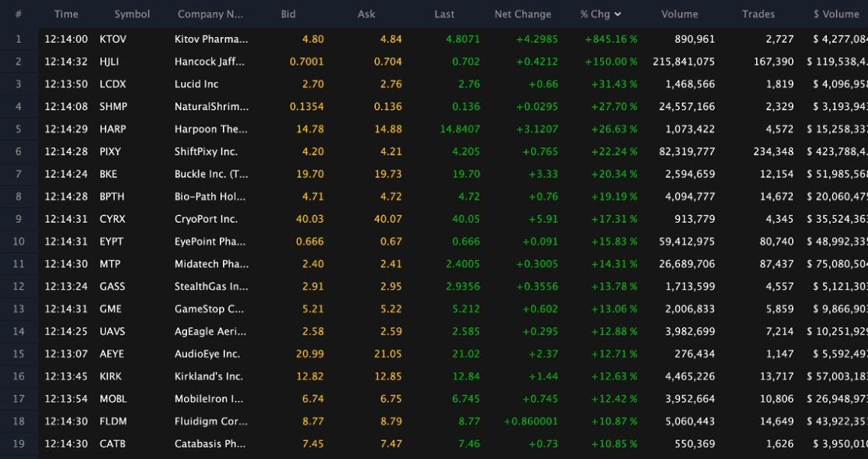Click the Symbol column header
This screenshot has width=868, height=459.
[x=132, y=15]
